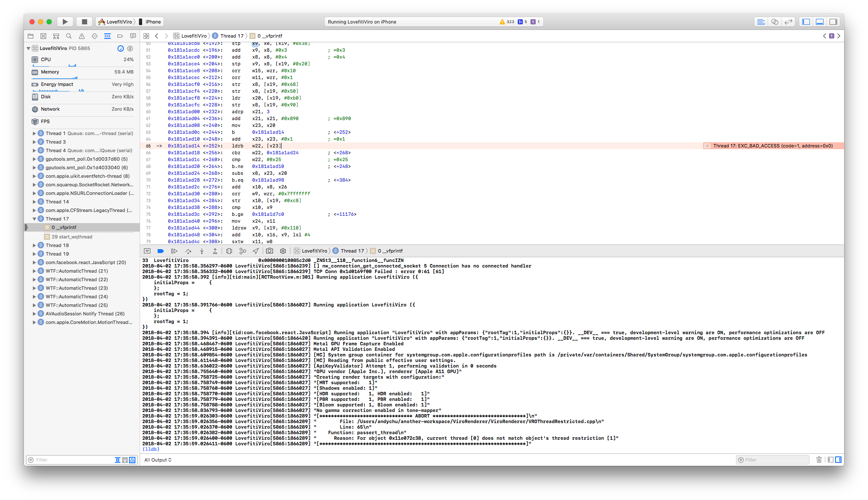Screen dimensions: 868x500
Task: Expand the Thread 18 entry
Action: [35, 245]
